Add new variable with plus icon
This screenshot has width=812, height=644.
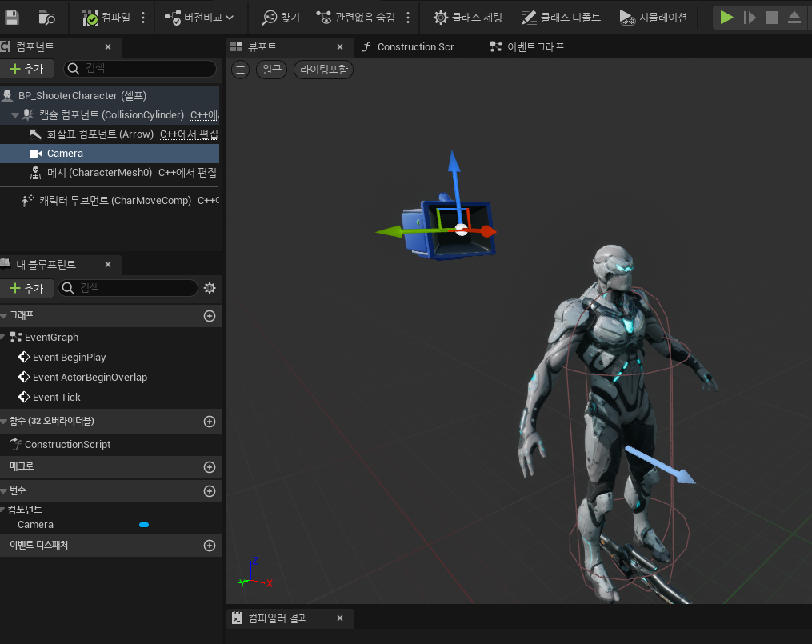pyautogui.click(x=210, y=490)
